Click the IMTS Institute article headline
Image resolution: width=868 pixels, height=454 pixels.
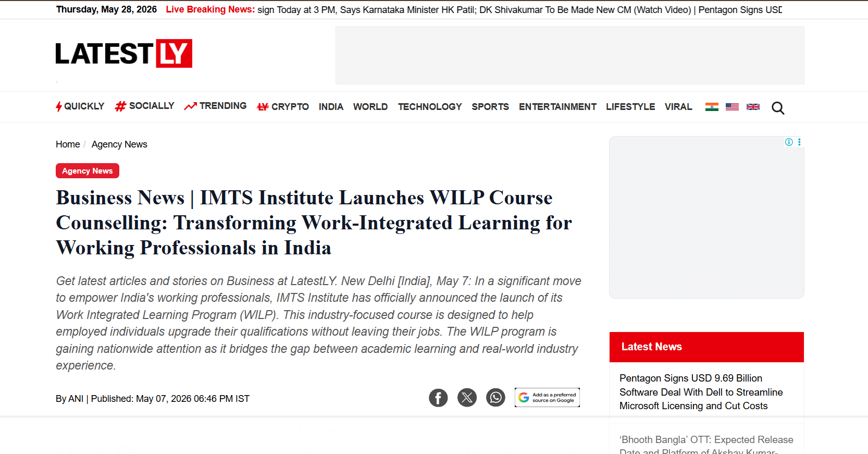coord(314,223)
